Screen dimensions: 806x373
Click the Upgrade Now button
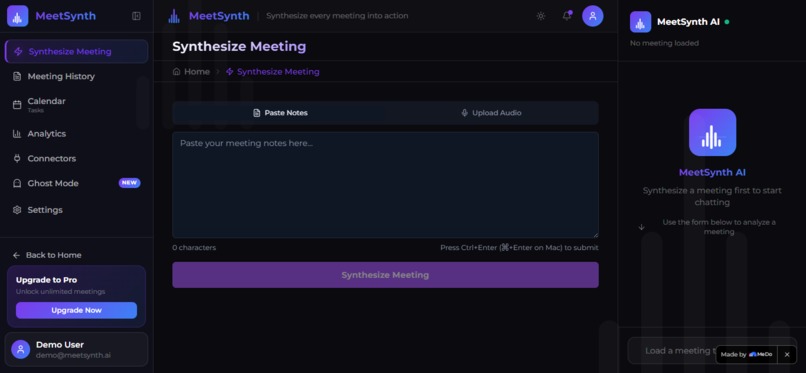pos(77,310)
